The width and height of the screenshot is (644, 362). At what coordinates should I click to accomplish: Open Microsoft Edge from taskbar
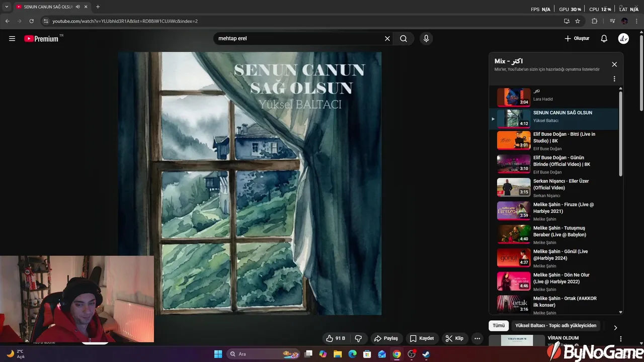[353, 354]
